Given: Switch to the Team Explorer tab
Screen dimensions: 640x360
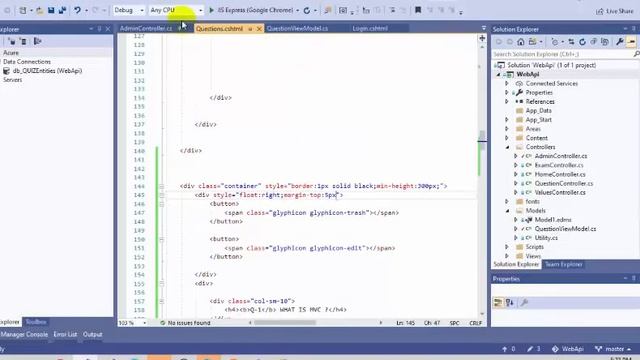Looking at the screenshot, I should pos(563,264).
